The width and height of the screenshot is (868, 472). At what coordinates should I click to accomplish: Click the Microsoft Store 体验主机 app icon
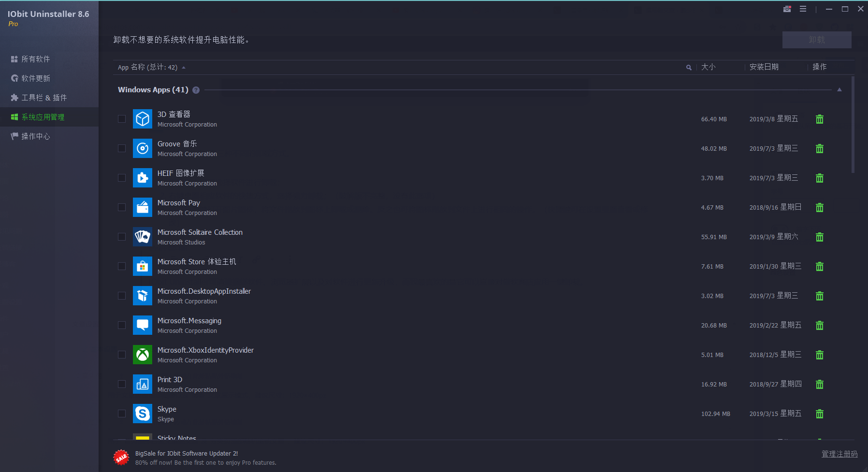pos(143,266)
